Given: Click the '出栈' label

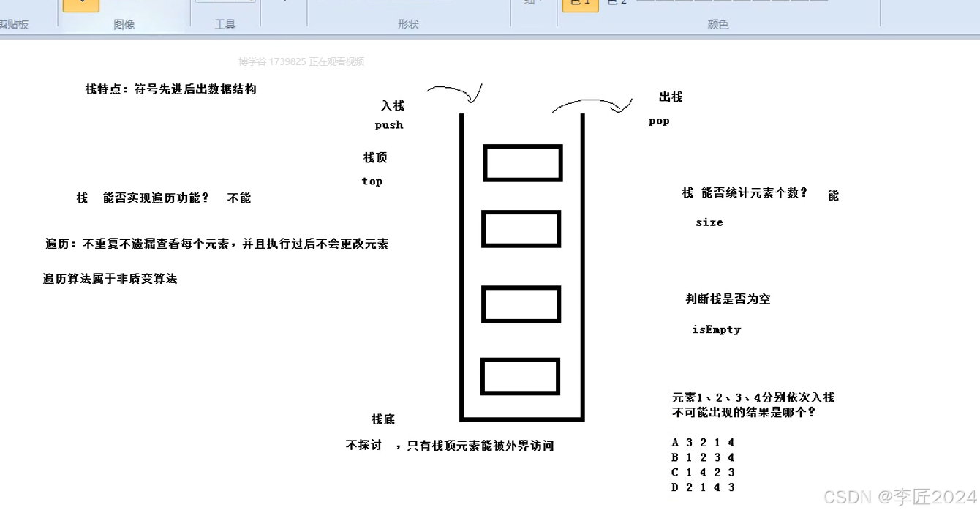Looking at the screenshot, I should (x=671, y=97).
